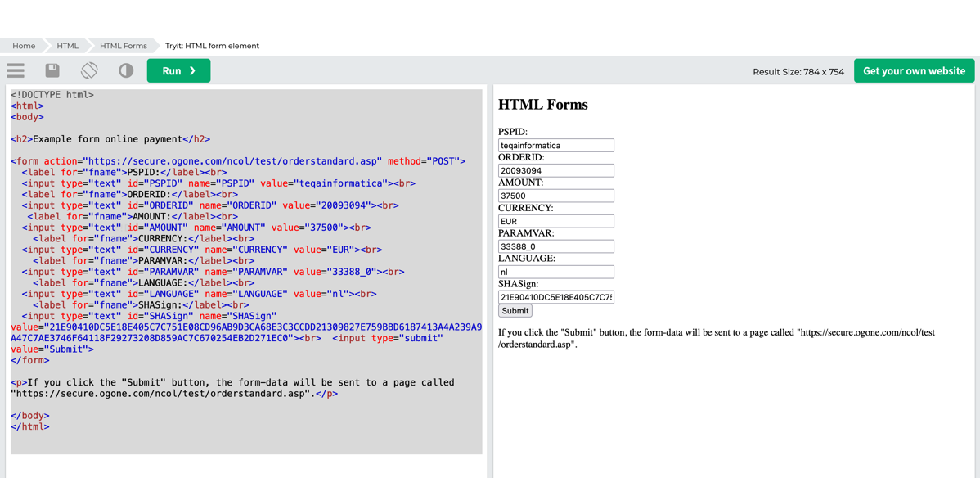
Task: Focus the PSPID text field
Action: [555, 146]
